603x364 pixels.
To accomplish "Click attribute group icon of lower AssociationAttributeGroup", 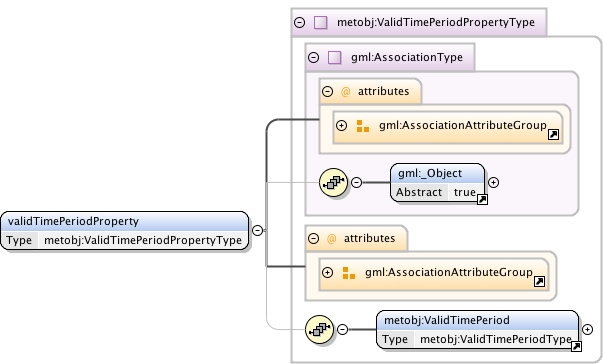I will coord(349,273).
